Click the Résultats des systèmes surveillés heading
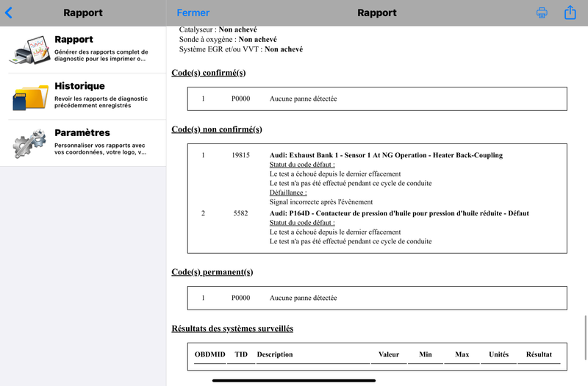This screenshot has width=588, height=386. tap(232, 328)
